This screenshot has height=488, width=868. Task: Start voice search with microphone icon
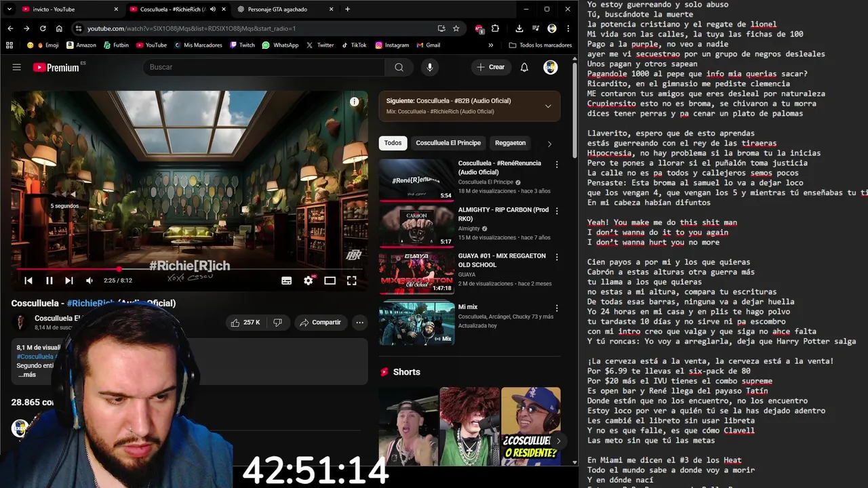point(429,67)
